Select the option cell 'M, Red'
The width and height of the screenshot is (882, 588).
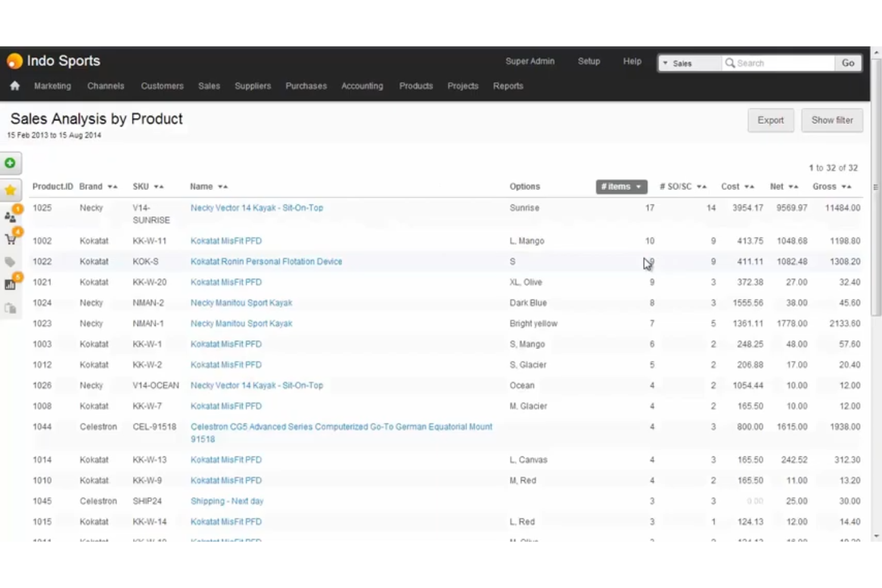tap(523, 480)
